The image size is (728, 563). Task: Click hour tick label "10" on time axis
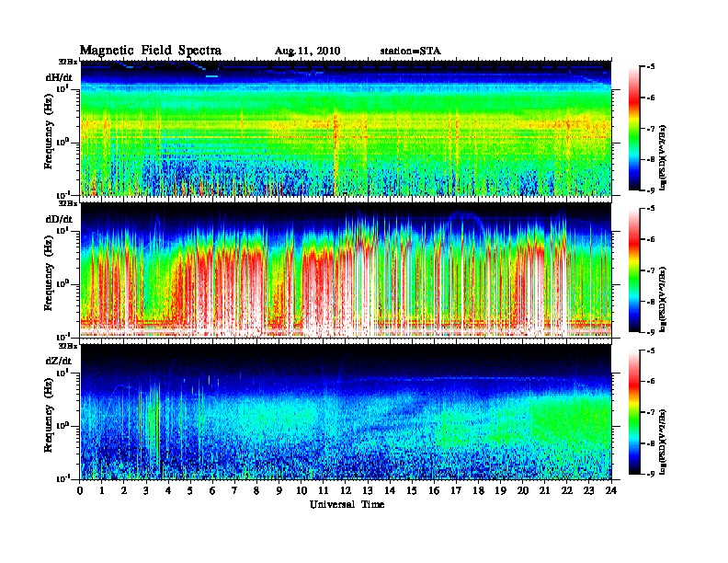pyautogui.click(x=301, y=490)
